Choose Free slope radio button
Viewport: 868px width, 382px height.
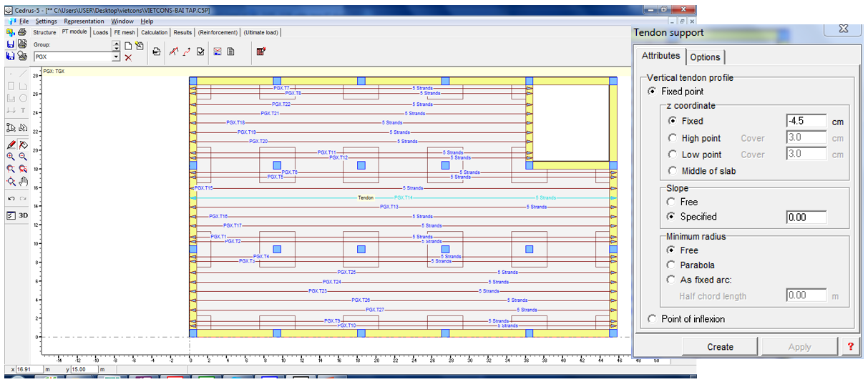point(670,202)
